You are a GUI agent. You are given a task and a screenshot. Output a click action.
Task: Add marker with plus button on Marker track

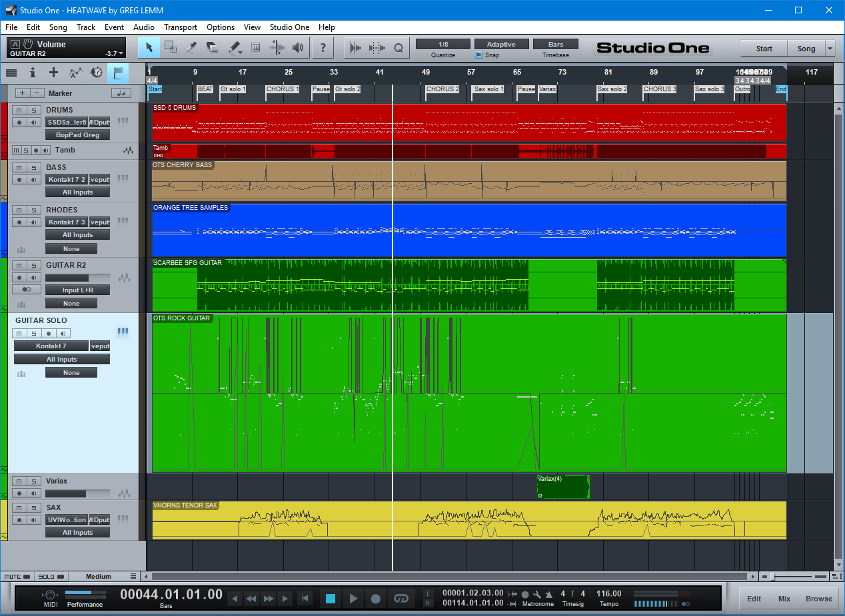23,93
